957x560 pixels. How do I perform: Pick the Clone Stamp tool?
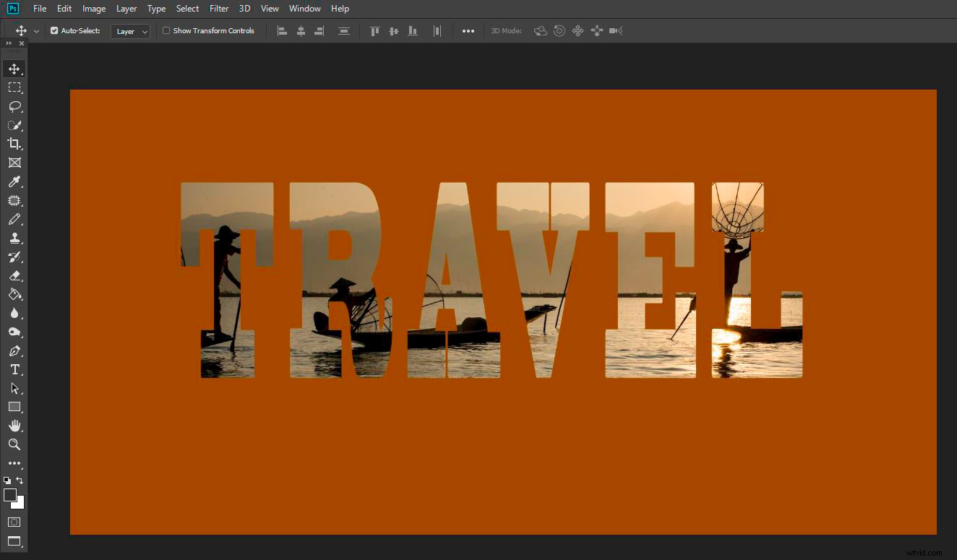click(x=14, y=238)
